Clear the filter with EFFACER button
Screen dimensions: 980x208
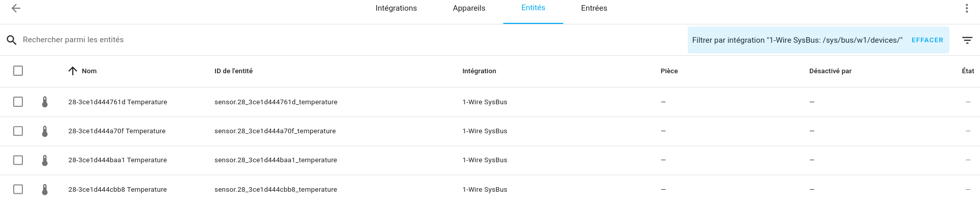(x=927, y=40)
